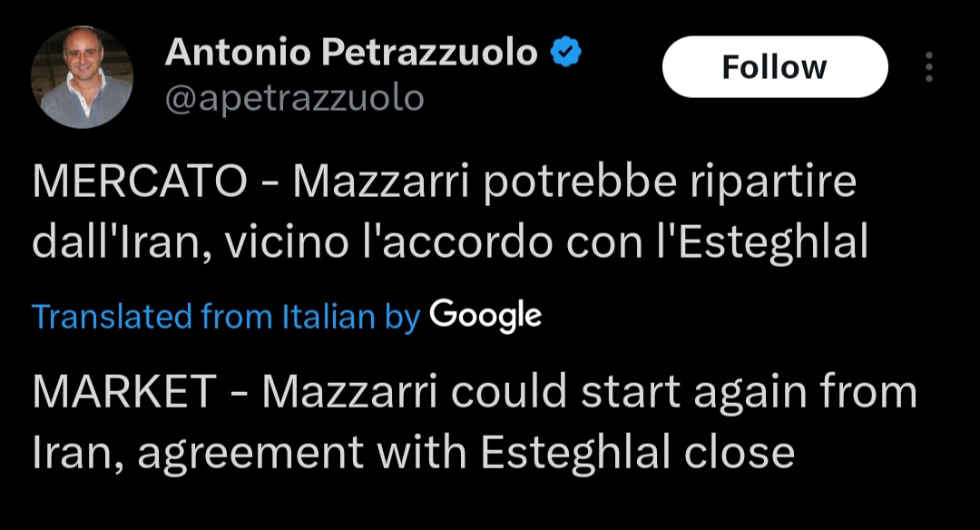Click Mazzarri in the Italian tweet line

(380, 182)
